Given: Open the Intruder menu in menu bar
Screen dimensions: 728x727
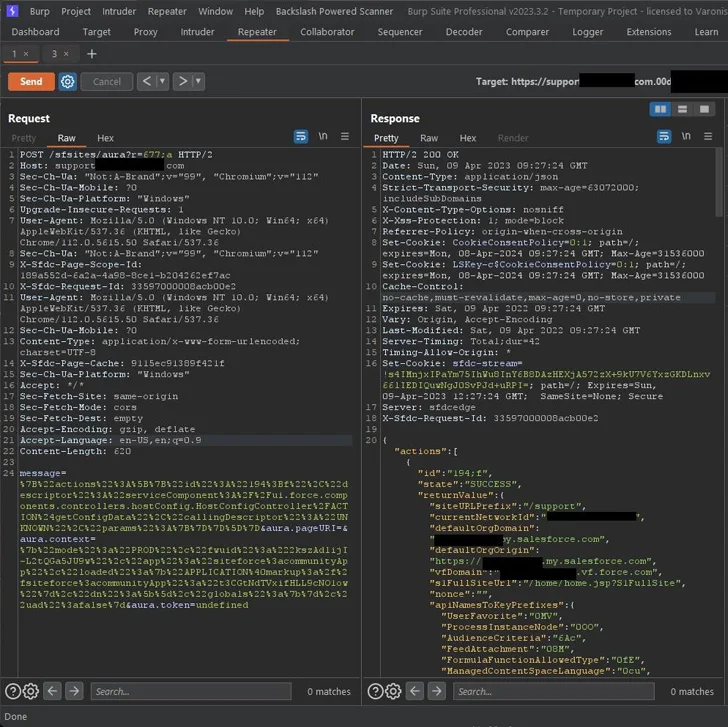Looking at the screenshot, I should [119, 11].
